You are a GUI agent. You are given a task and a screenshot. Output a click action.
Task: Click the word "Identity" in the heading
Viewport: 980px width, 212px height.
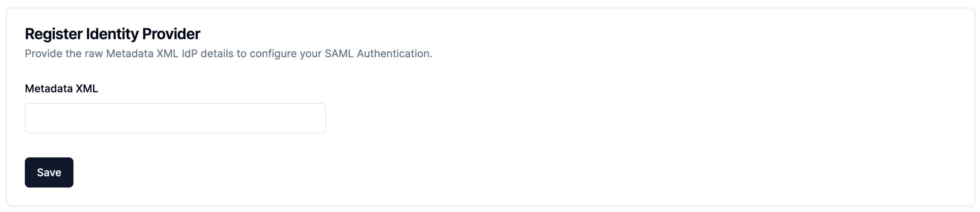point(112,34)
